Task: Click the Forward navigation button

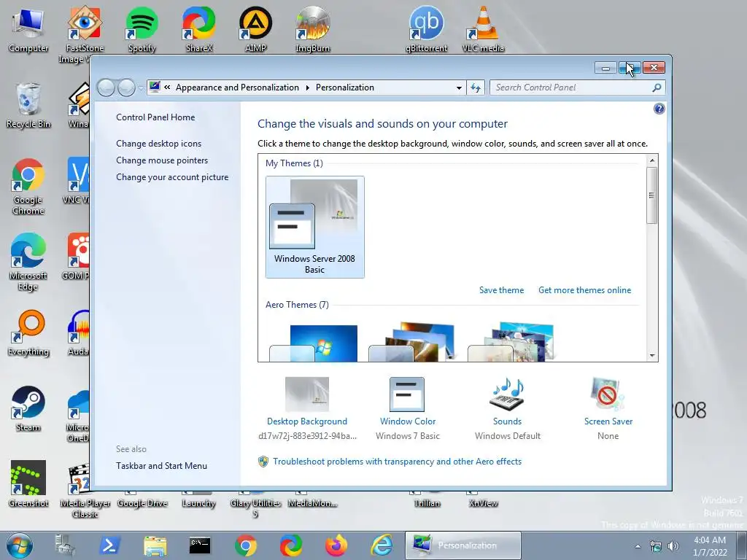Action: click(x=126, y=87)
